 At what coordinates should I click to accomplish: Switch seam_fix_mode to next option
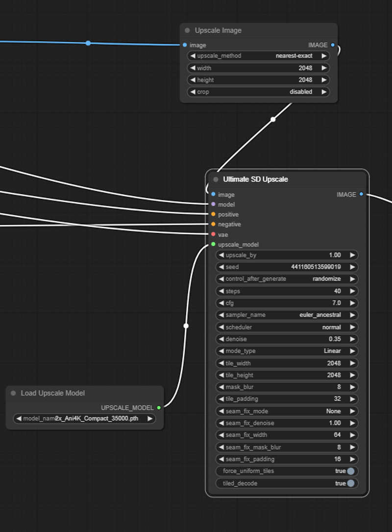click(352, 411)
